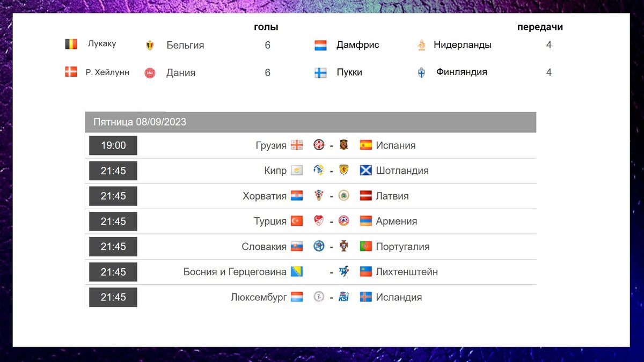Click the Armenia flag icon

pos(366,221)
